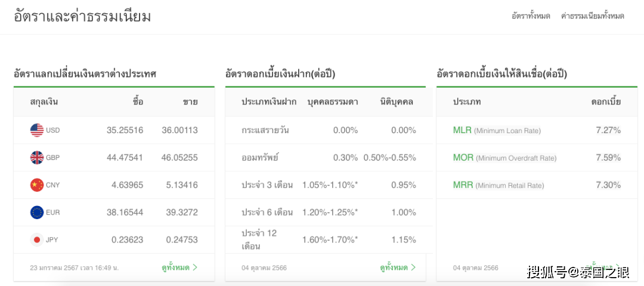Click the CNY China flag icon
Image resolution: width=644 pixels, height=286 pixels.
pyautogui.click(x=37, y=185)
